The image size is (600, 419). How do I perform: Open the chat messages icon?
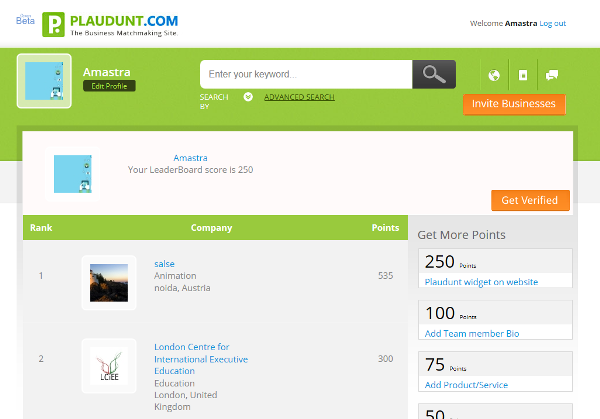click(x=551, y=75)
